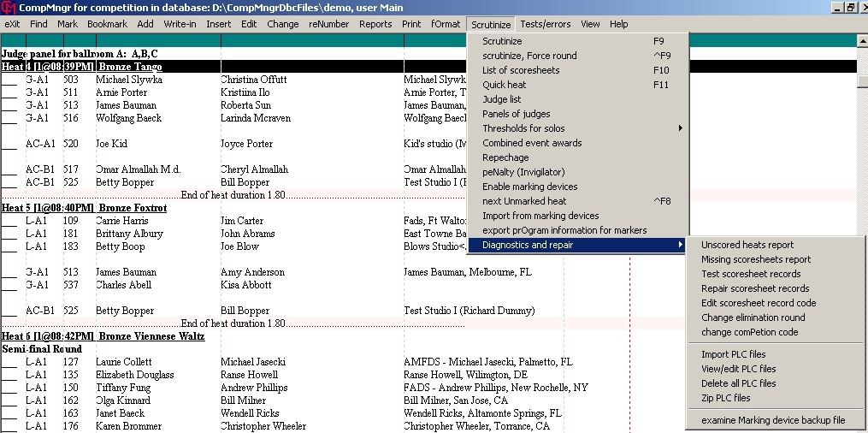The width and height of the screenshot is (868, 433).
Task: Click studio text FADS - Andrew Phillips, New Rochelle
Action: pos(496,387)
